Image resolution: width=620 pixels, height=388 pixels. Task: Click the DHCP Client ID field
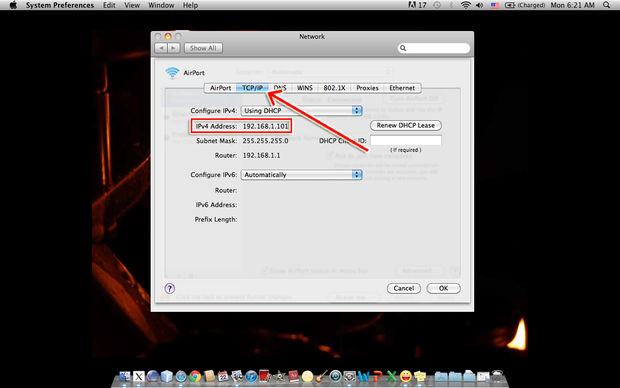pos(406,140)
